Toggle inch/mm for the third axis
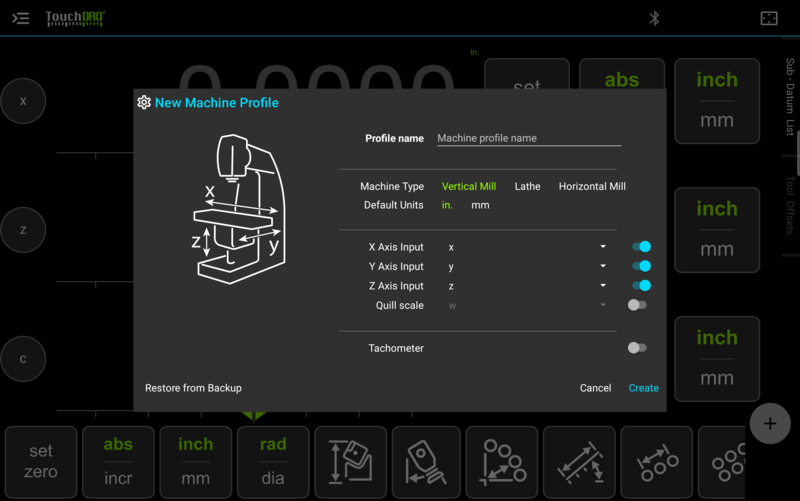The width and height of the screenshot is (800, 501). 717,359
